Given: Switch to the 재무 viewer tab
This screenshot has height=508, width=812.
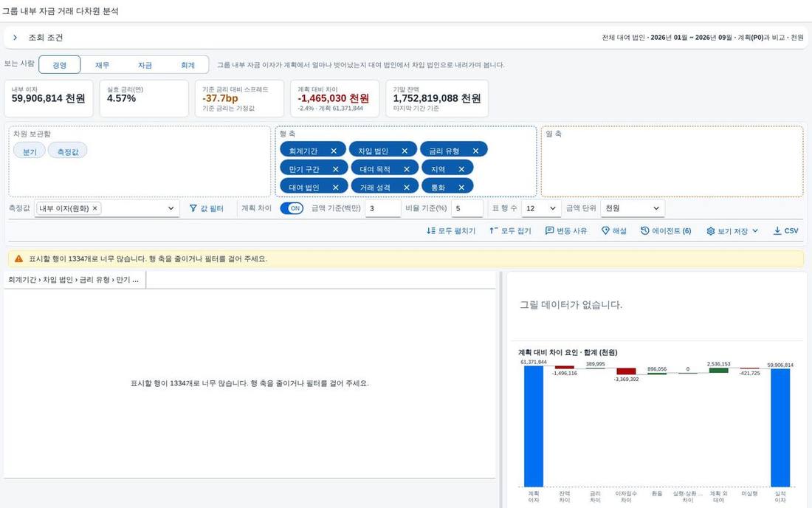Looking at the screenshot, I should (x=102, y=65).
